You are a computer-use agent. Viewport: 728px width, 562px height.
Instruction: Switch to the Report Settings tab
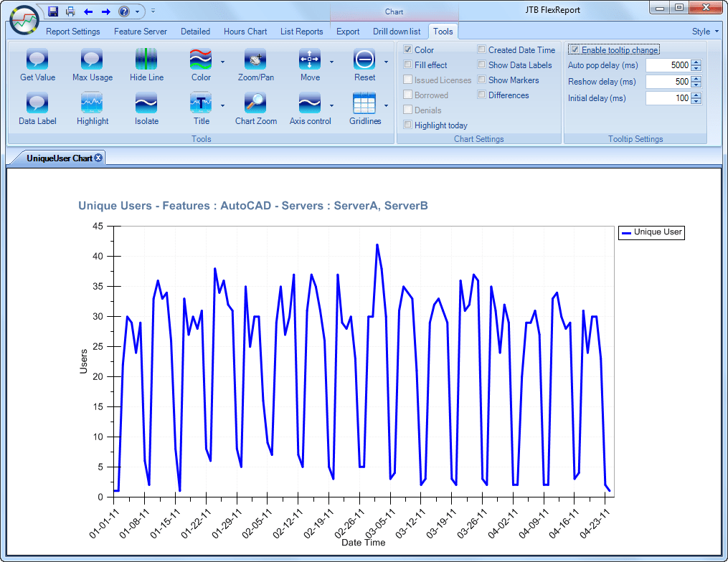click(73, 32)
